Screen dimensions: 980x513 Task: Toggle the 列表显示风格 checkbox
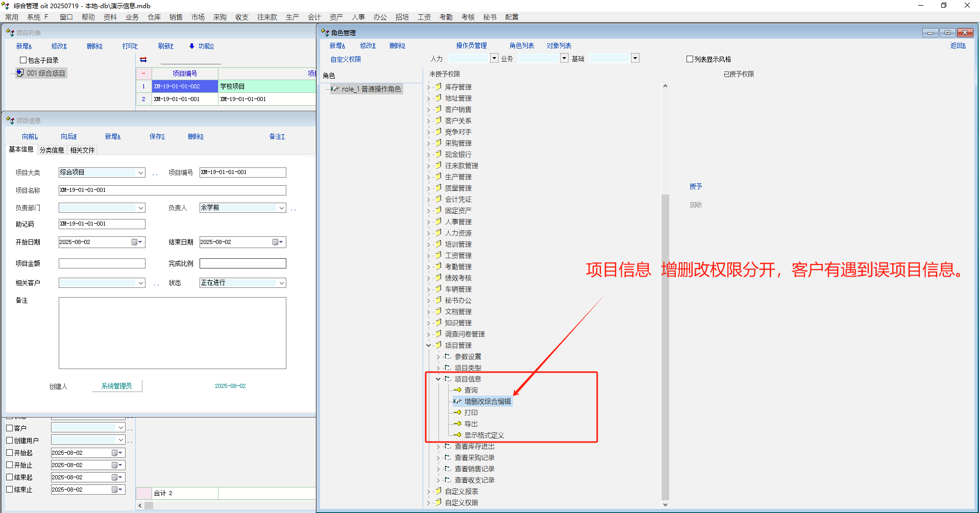click(690, 59)
